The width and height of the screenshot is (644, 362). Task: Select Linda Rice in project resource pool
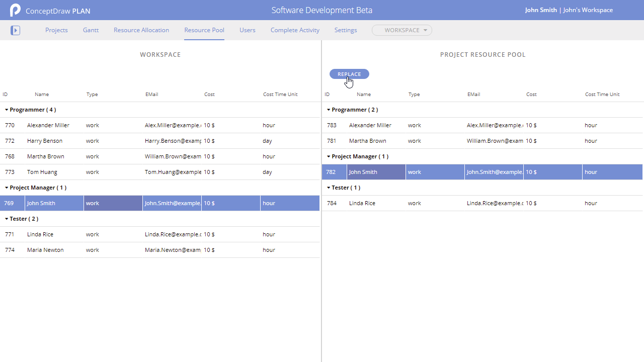[x=362, y=203]
